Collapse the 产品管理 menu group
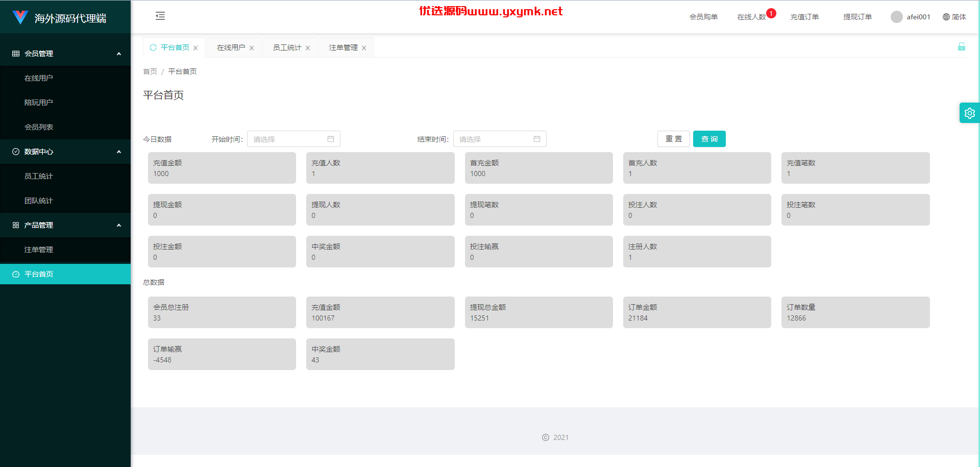Screen dimensions: 980x467 pyautogui.click(x=65, y=225)
